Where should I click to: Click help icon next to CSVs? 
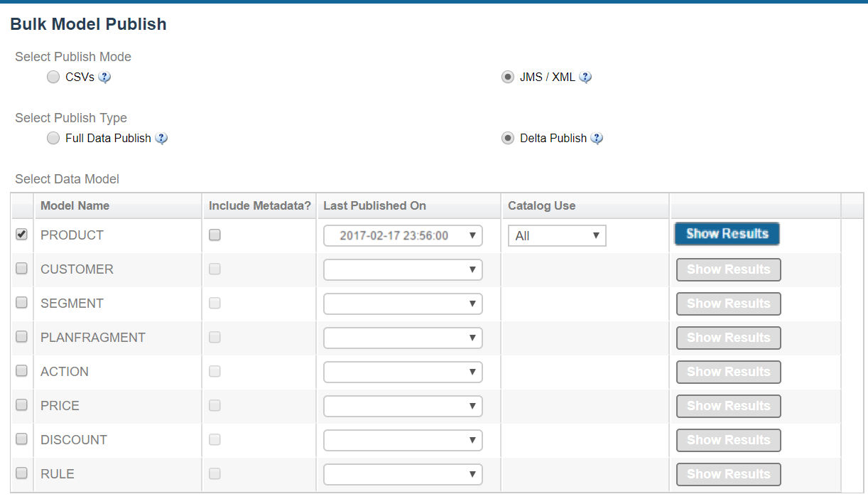pyautogui.click(x=104, y=77)
